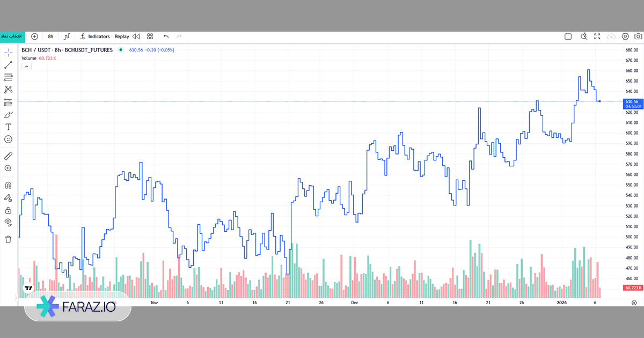Hide all drawings with eye icon

coord(8,222)
